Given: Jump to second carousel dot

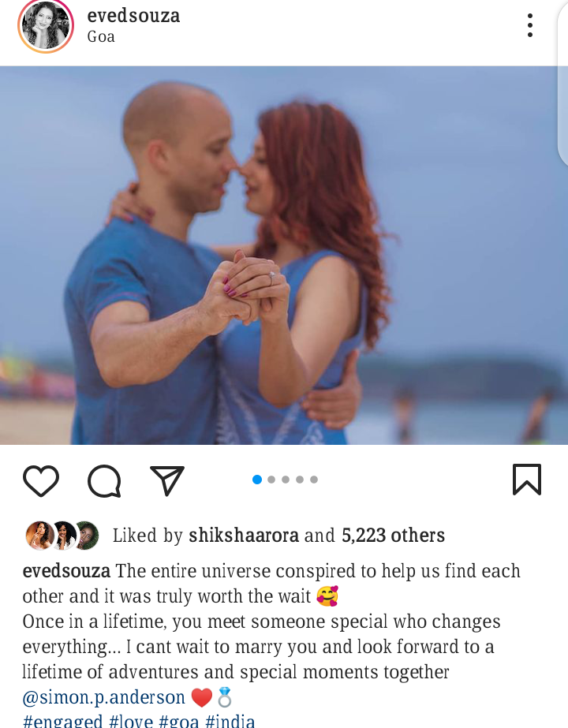Looking at the screenshot, I should [271, 480].
